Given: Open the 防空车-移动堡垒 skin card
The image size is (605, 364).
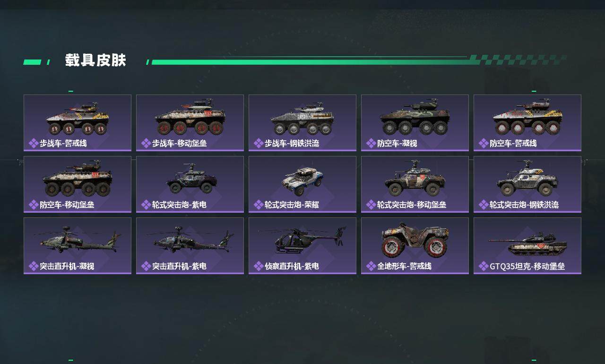Looking at the screenshot, I should 78,184.
